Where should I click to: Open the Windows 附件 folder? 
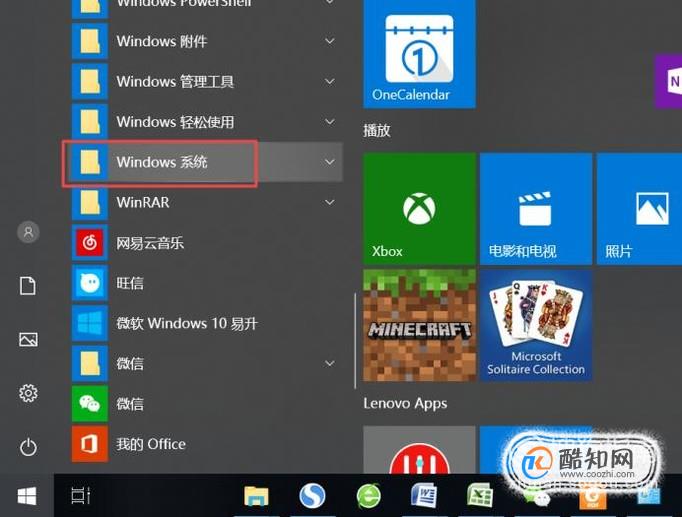click(207, 41)
